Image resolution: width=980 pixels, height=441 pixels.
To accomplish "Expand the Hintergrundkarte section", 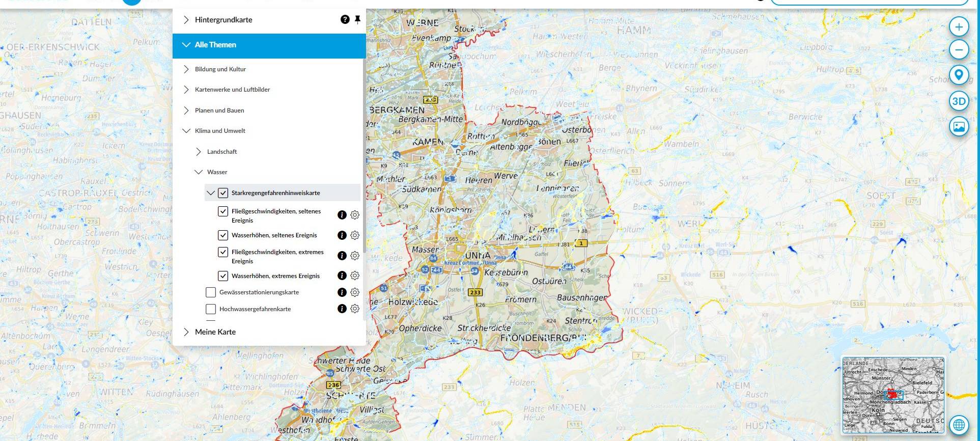I will [186, 20].
